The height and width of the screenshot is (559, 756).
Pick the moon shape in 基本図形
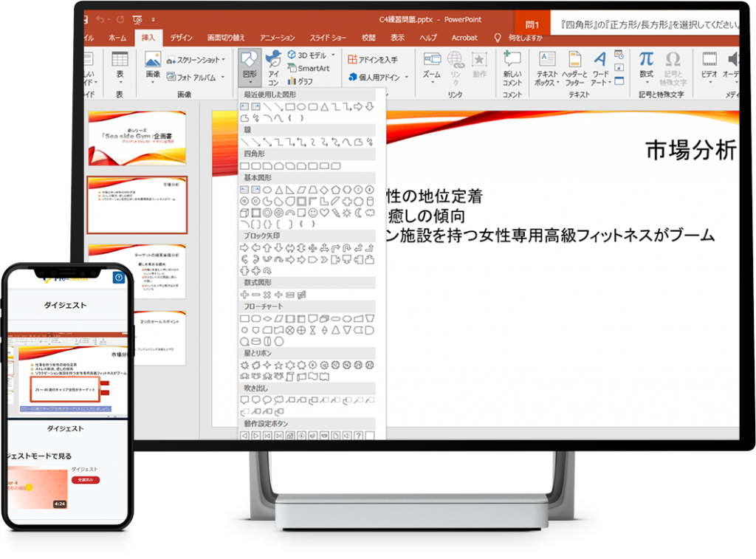click(x=358, y=213)
